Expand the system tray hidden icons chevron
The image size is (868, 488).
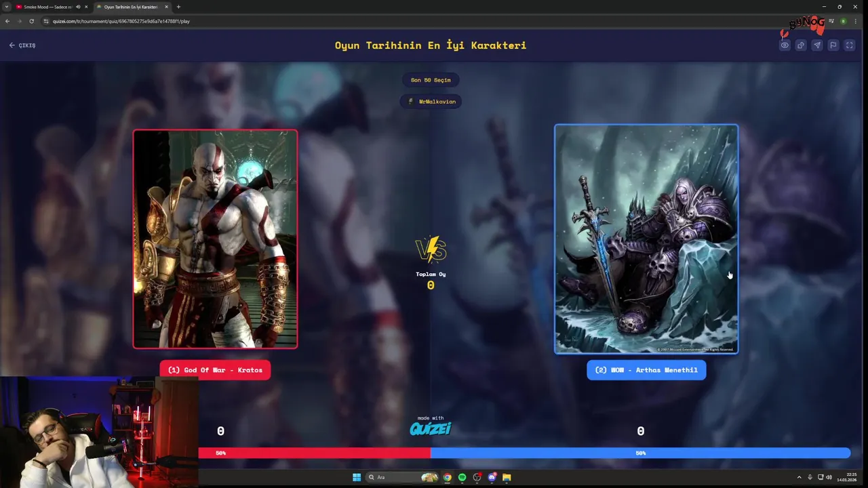tap(799, 477)
